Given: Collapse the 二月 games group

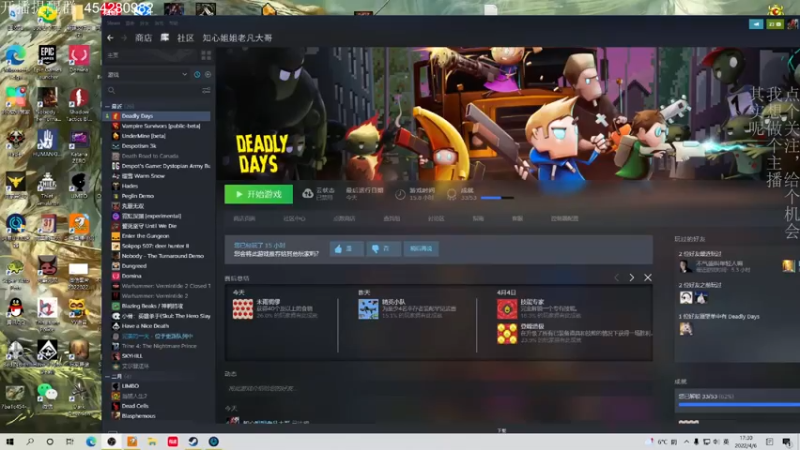Looking at the screenshot, I should (x=107, y=377).
